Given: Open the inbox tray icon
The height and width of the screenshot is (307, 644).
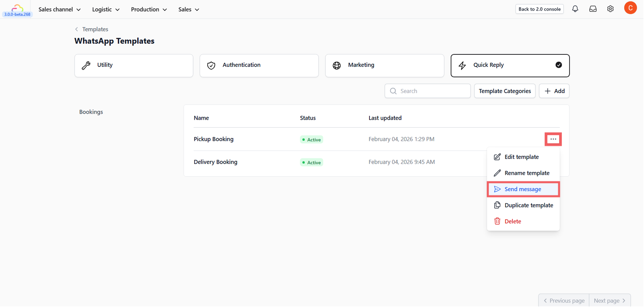Looking at the screenshot, I should (x=593, y=9).
